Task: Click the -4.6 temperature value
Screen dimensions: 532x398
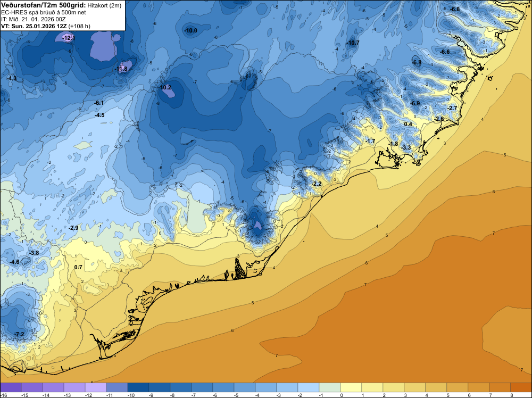Action: [x=14, y=262]
